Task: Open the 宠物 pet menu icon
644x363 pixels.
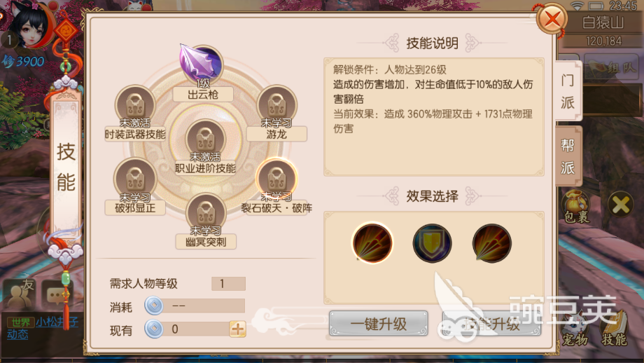Action: pyautogui.click(x=575, y=329)
